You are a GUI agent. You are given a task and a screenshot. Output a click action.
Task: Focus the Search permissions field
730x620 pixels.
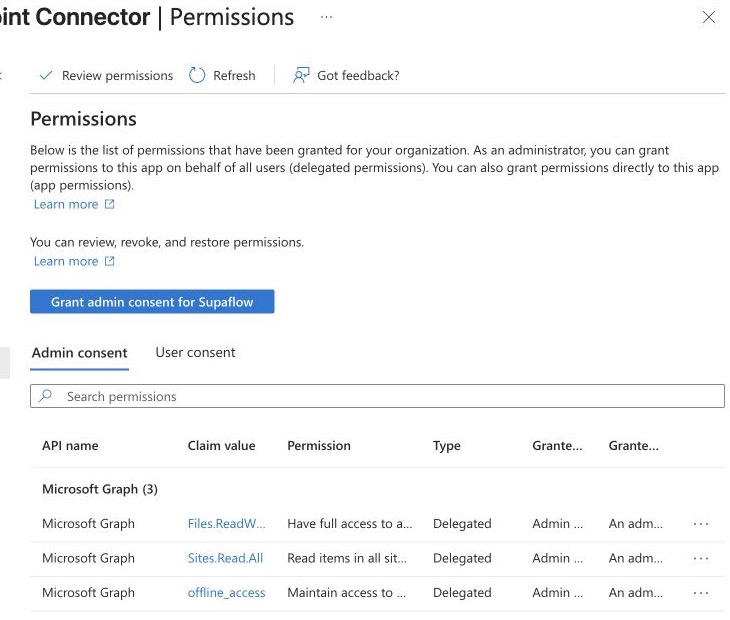click(x=377, y=396)
